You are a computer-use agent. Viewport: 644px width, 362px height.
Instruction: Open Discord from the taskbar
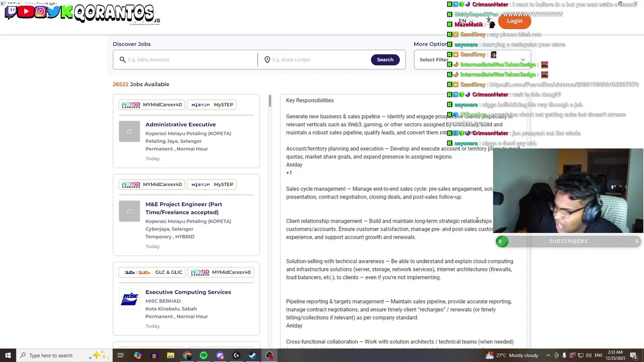[220, 355]
